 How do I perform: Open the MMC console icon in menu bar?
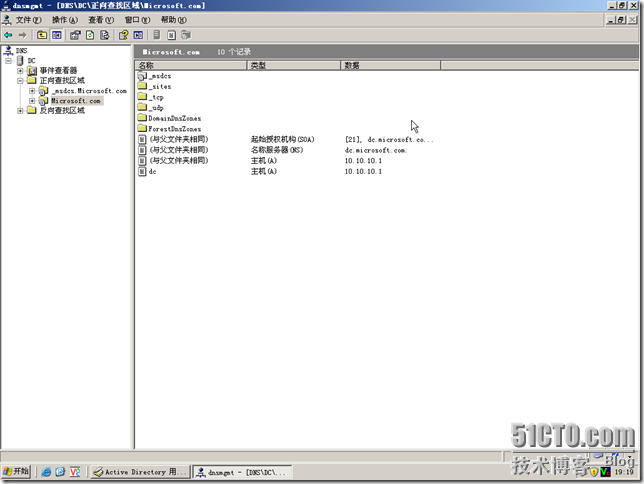point(7,20)
